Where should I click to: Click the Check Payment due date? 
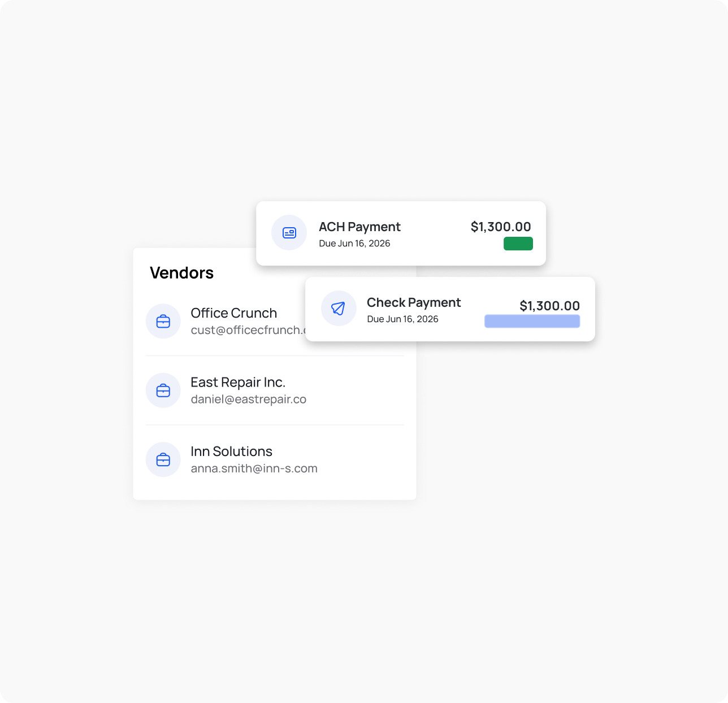coord(403,319)
